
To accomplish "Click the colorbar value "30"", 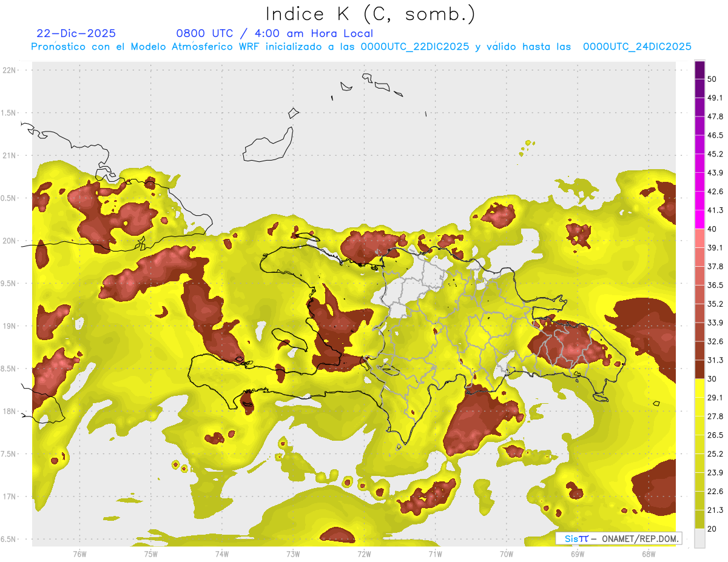I will pyautogui.click(x=712, y=379).
